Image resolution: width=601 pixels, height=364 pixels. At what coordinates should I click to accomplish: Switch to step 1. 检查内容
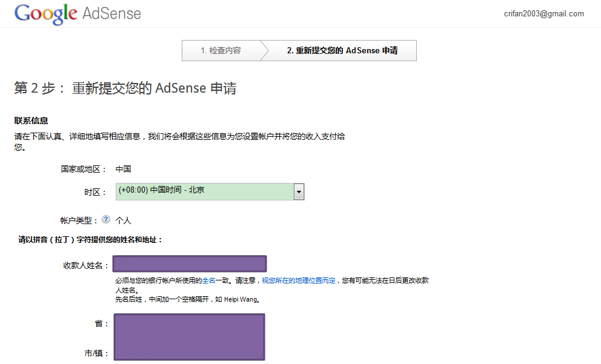(x=221, y=51)
